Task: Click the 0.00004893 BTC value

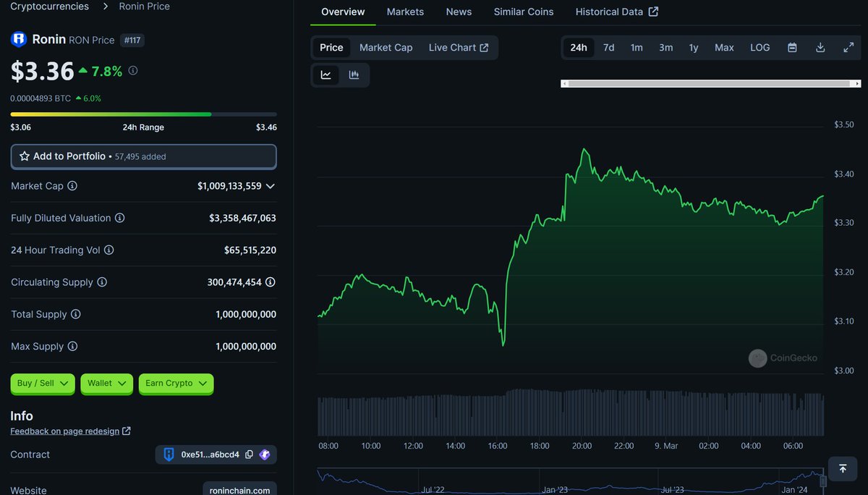Action: pyautogui.click(x=41, y=98)
